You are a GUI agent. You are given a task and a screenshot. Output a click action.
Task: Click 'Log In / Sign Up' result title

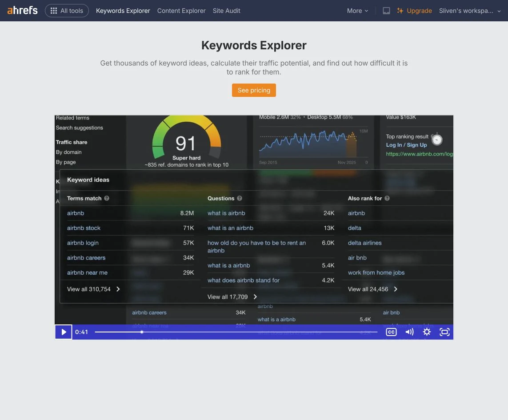pyautogui.click(x=406, y=145)
